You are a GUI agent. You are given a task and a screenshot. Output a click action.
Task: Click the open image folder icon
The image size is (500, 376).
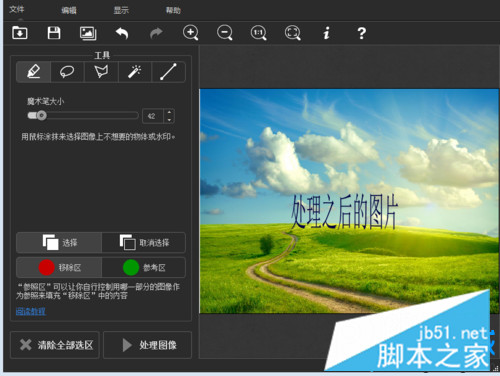(x=20, y=33)
